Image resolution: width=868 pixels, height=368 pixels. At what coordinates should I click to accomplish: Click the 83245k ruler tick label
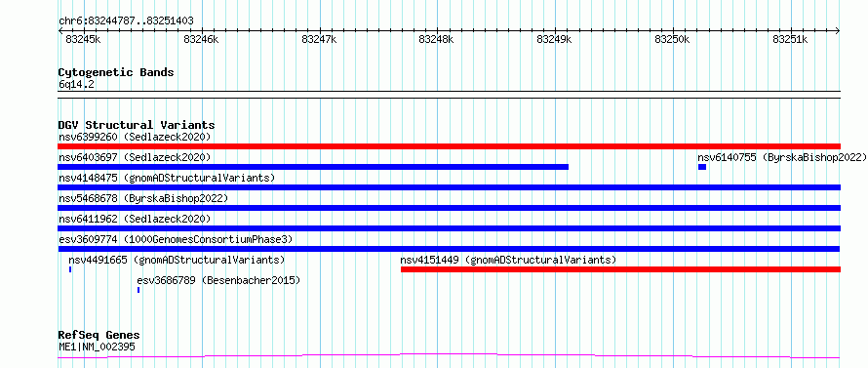coord(83,39)
